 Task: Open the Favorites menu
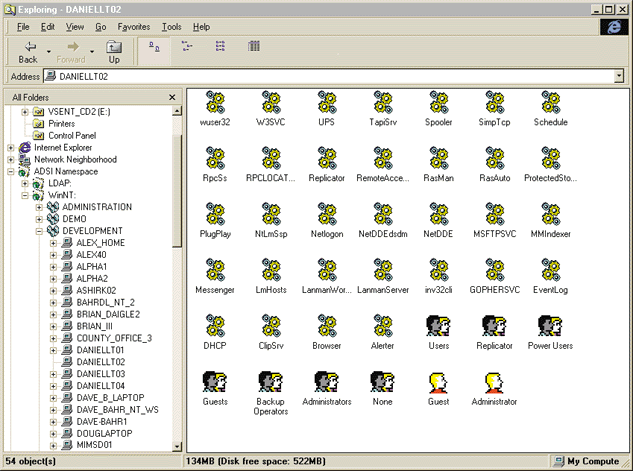coord(134,26)
